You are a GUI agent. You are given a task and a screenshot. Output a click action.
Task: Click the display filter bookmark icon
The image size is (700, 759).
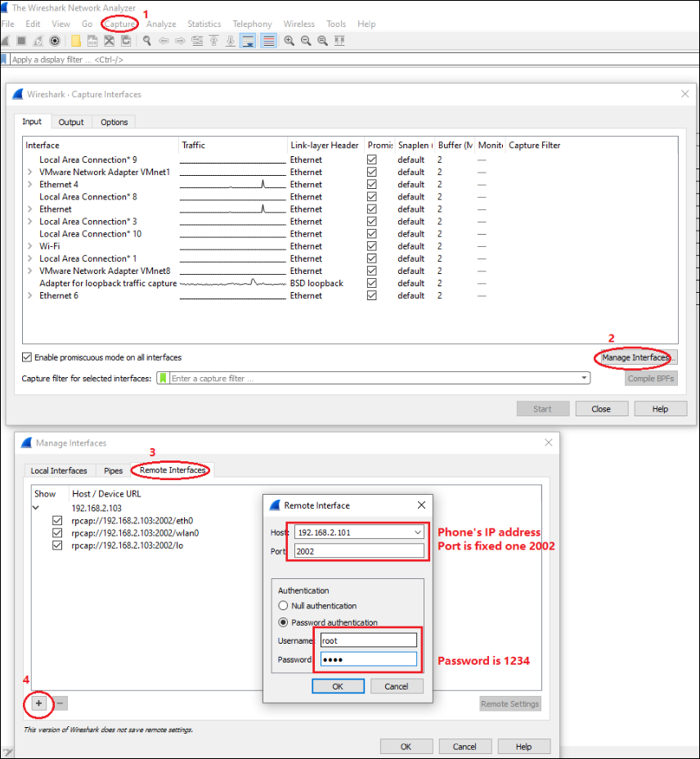(4, 60)
